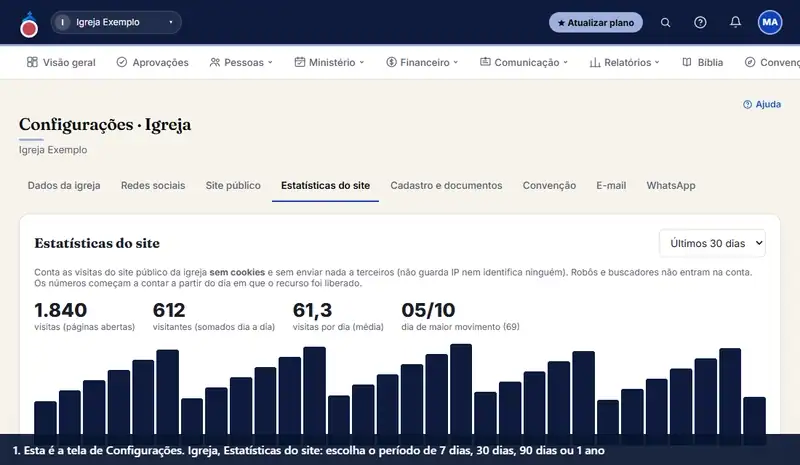Open the E-mail settings tab
Viewport: 800px width, 465px height.
pyautogui.click(x=611, y=185)
